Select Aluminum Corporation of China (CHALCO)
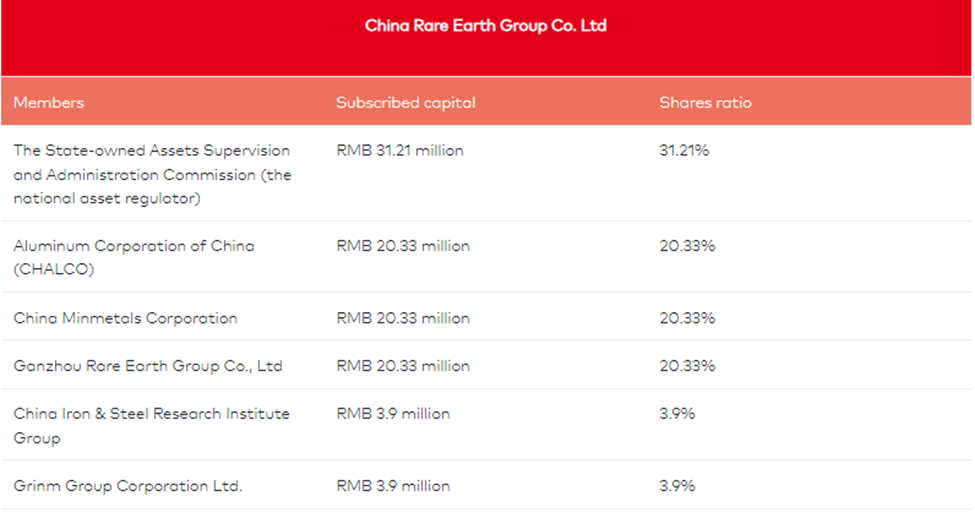The width and height of the screenshot is (975, 518). click(134, 257)
